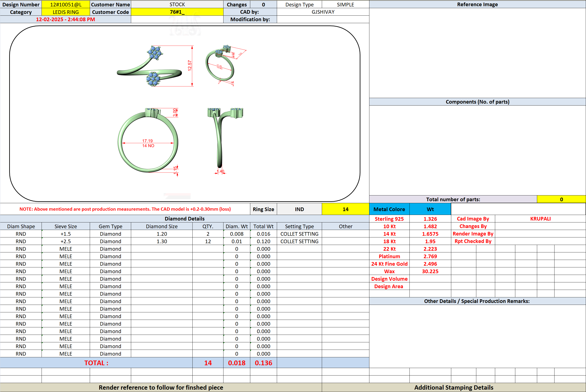This screenshot has height=392, width=586.
Task: Click the CAD by value GJSHIVAY
Action: [323, 12]
